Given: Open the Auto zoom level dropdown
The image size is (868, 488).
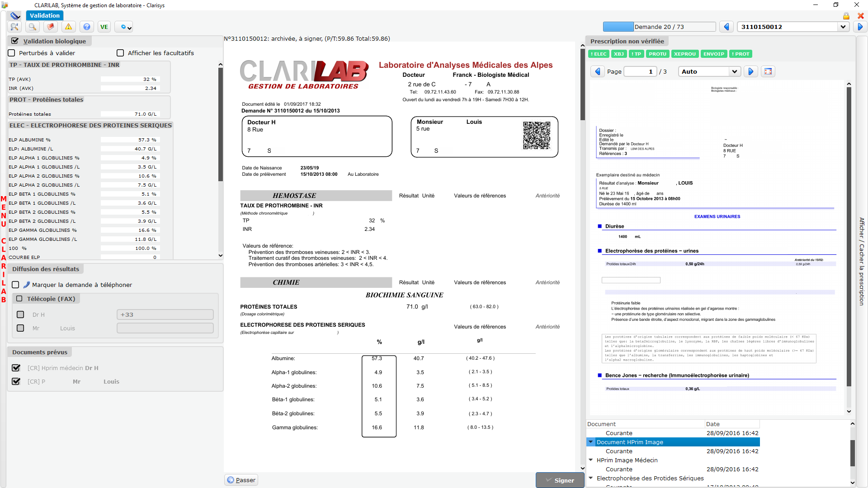Looking at the screenshot, I should tap(734, 71).
